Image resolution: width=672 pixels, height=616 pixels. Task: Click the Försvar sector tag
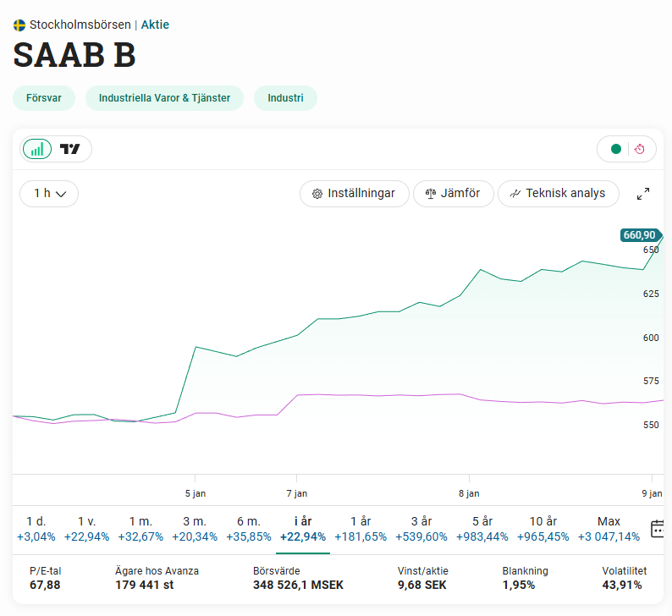pos(44,98)
